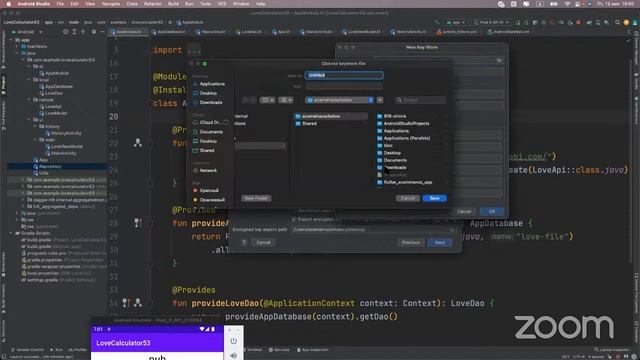Open the Pixel 5 device selector dropdown
Image resolution: width=640 pixels, height=360 pixels.
tap(491, 22)
